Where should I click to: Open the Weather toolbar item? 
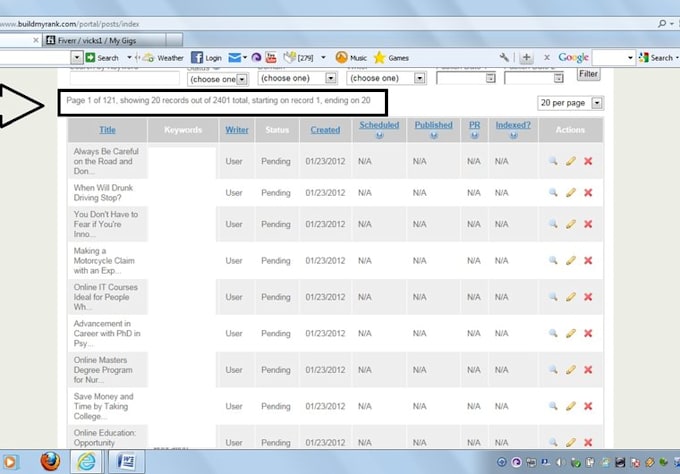pyautogui.click(x=163, y=58)
